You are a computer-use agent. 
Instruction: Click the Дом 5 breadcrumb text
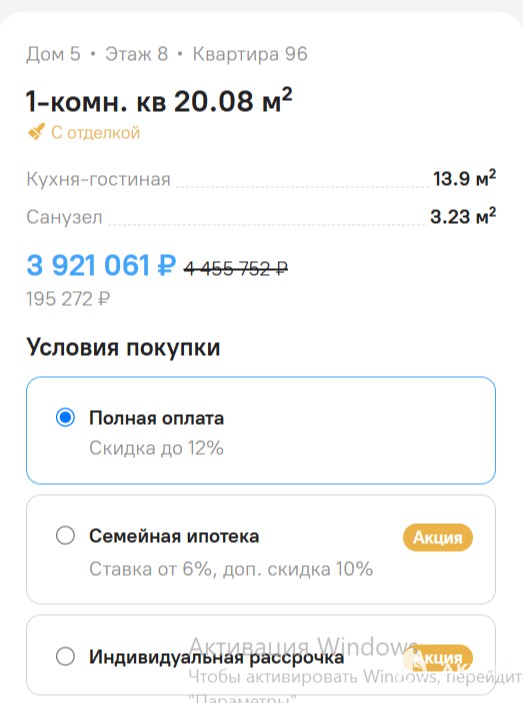click(53, 54)
